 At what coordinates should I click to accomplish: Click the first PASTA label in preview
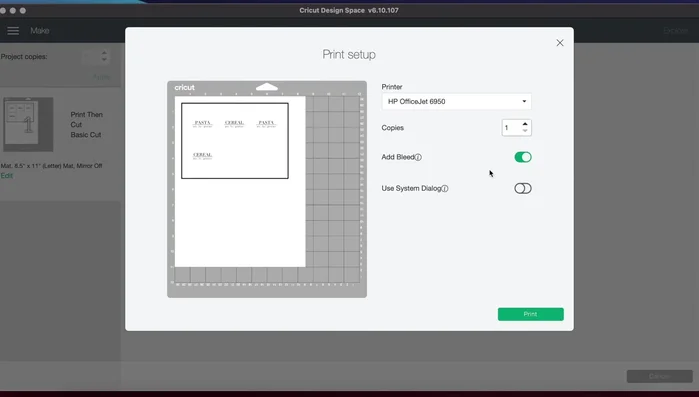[x=202, y=123]
